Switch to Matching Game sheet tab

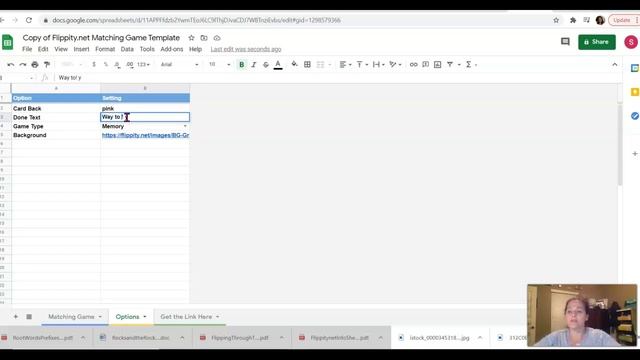tap(71, 317)
